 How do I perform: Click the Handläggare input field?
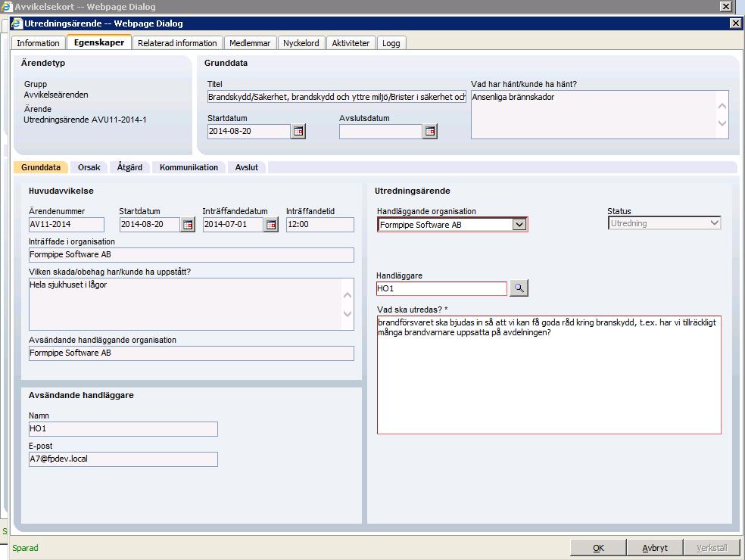442,288
